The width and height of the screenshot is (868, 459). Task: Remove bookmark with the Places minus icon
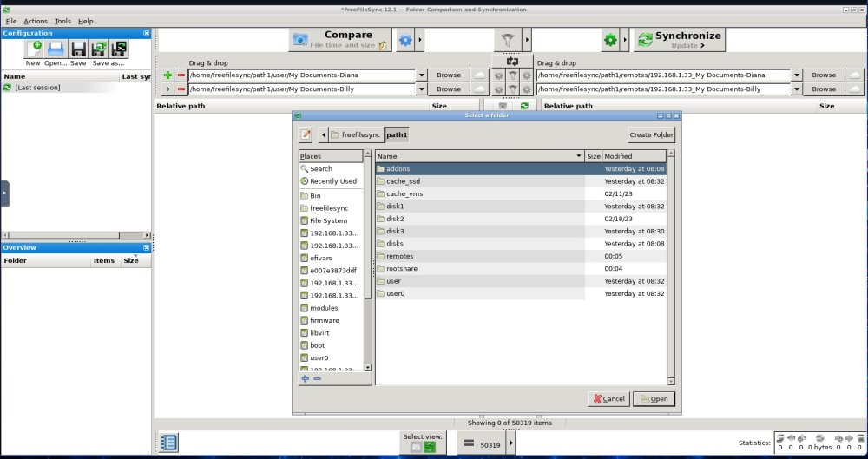(x=317, y=378)
